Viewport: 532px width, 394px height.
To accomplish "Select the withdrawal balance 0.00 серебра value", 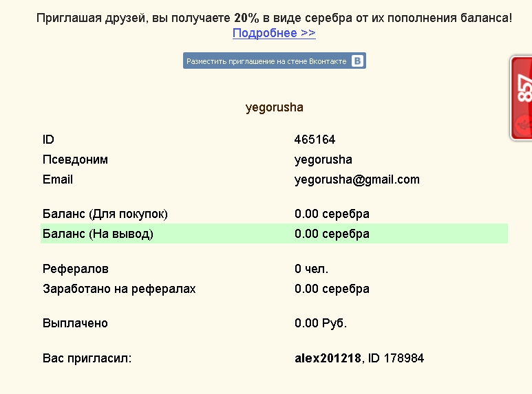I will click(x=332, y=234).
